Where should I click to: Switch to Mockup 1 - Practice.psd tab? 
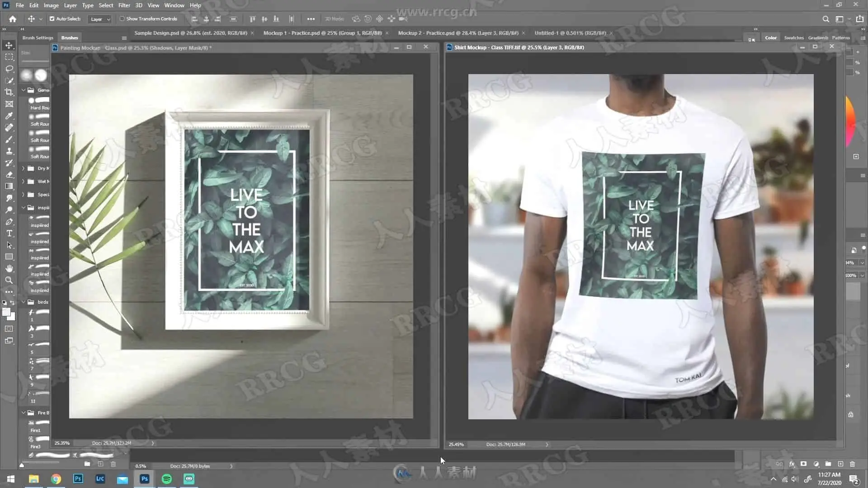[322, 33]
